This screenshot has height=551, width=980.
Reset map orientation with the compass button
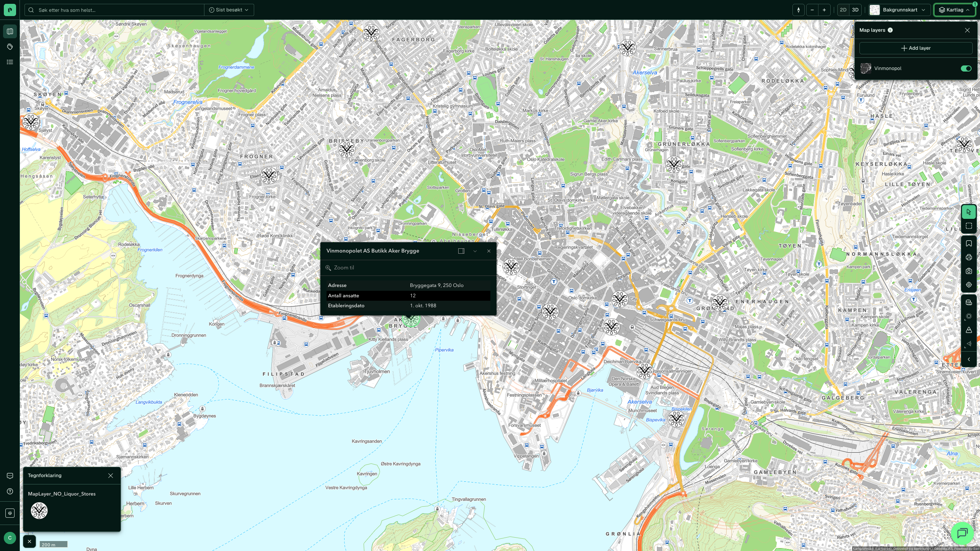point(799,10)
